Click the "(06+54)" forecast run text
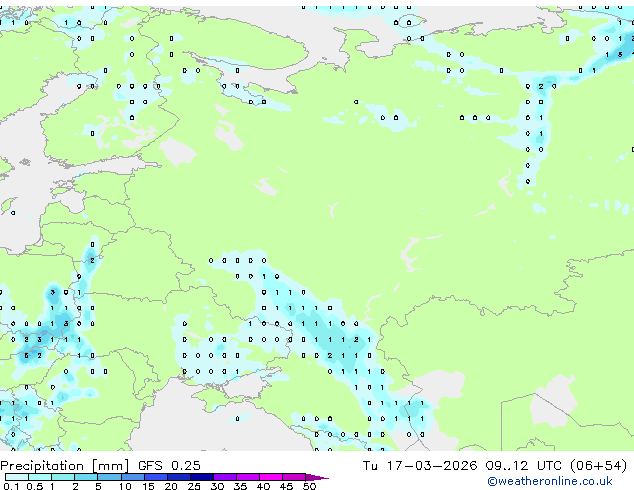The width and height of the screenshot is (634, 490). pos(599,466)
